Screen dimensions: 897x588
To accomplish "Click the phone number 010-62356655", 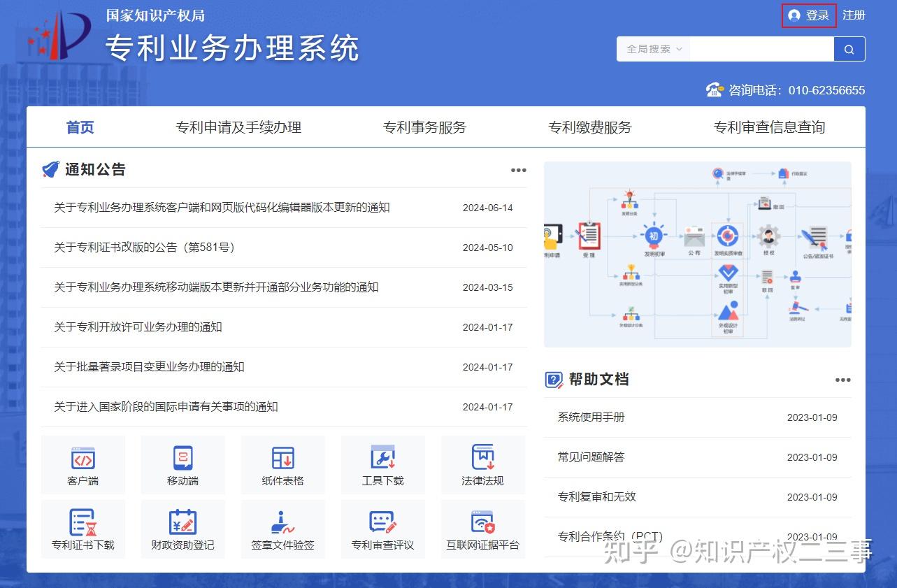I will (x=826, y=90).
